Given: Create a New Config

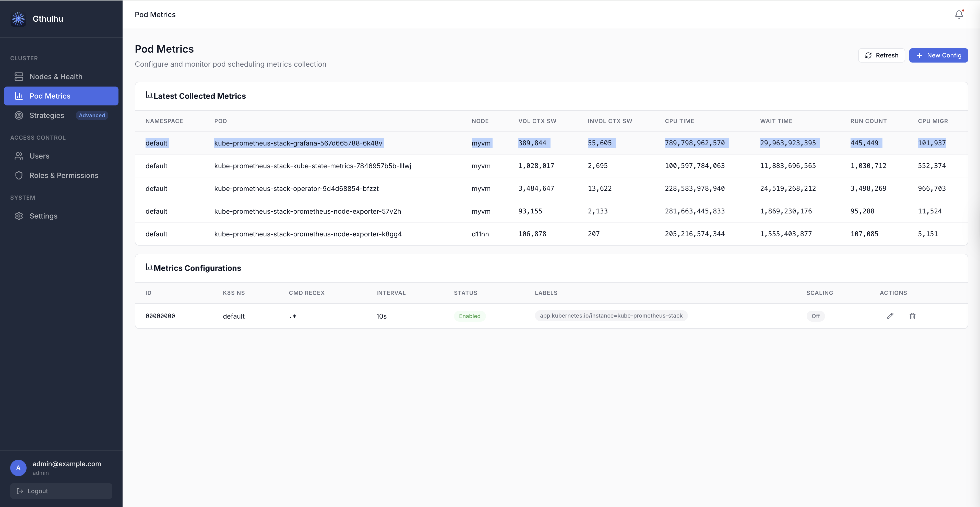Looking at the screenshot, I should [938, 55].
